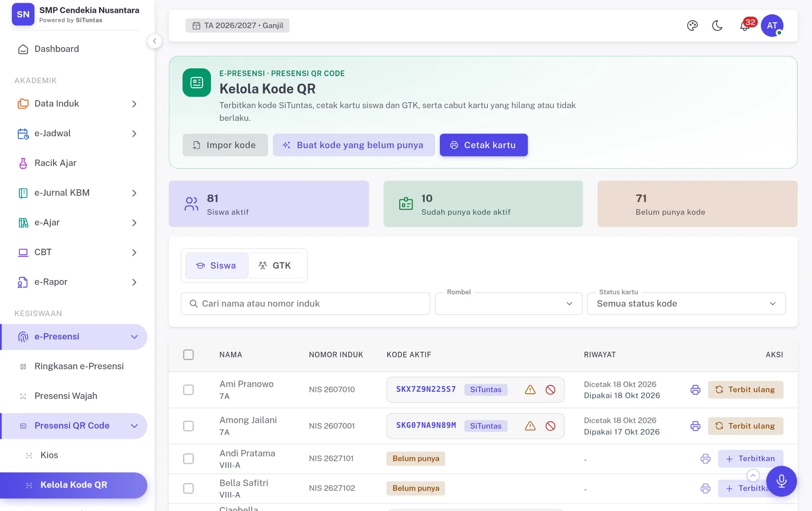This screenshot has width=812, height=511.
Task: Revoke code SKG07NA9N89M with the ban icon
Action: pos(551,426)
